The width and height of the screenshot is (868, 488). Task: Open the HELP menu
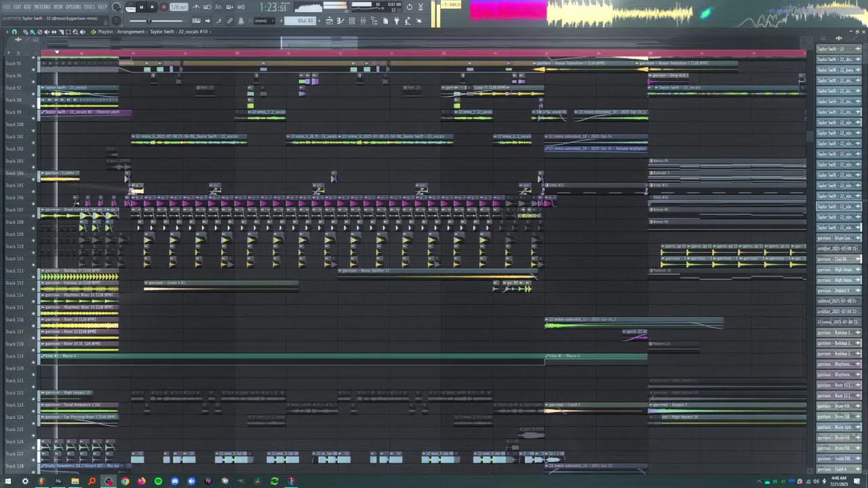pyautogui.click(x=102, y=7)
